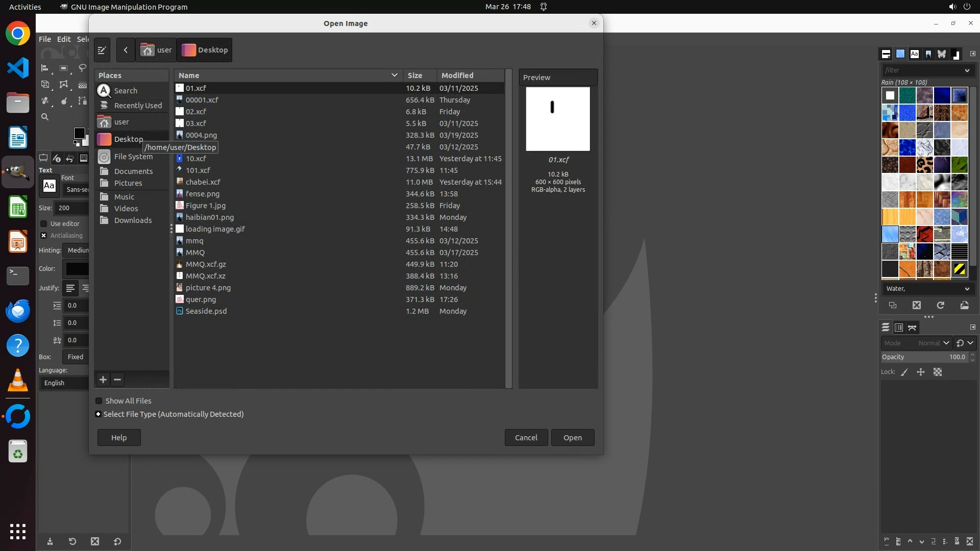Enable the Show All Files checkbox
This screenshot has width=980, height=551.
pyautogui.click(x=99, y=401)
